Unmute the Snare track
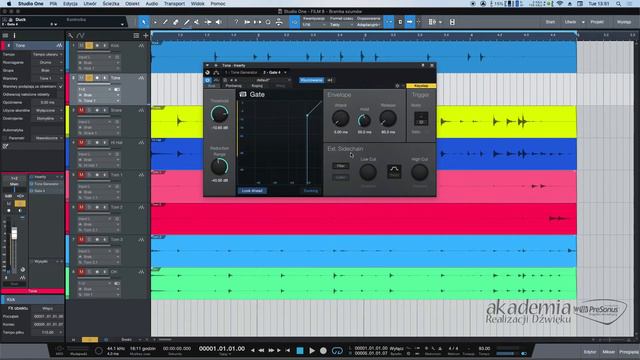This screenshot has width=640, height=360. click(81, 110)
